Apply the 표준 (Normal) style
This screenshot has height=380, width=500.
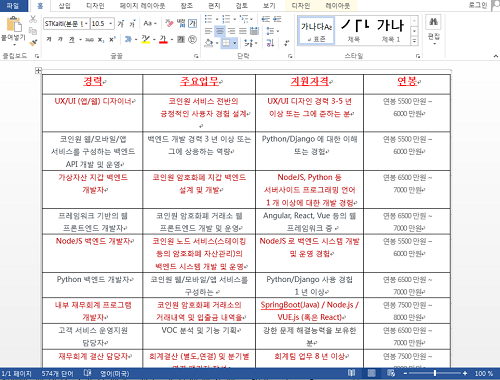point(316,31)
